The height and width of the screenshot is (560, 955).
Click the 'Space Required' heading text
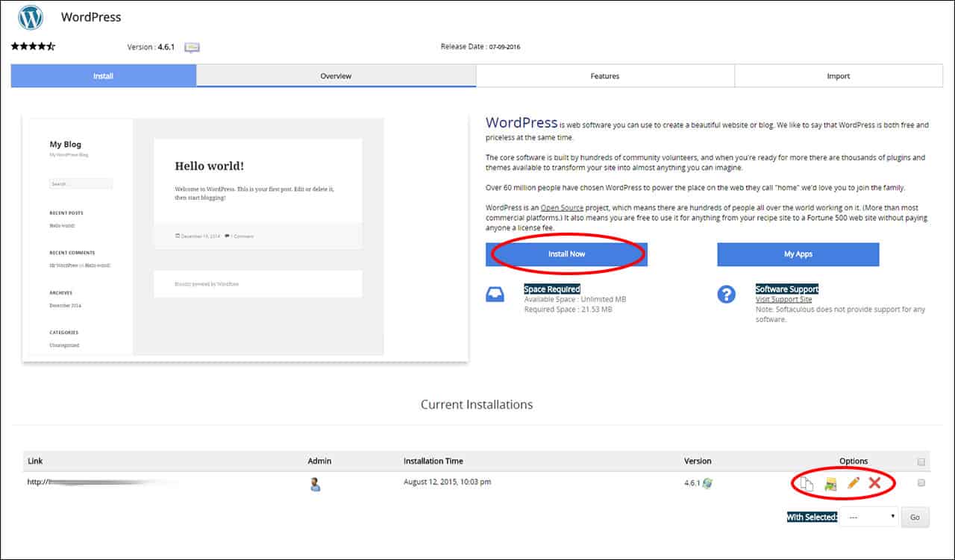[552, 289]
